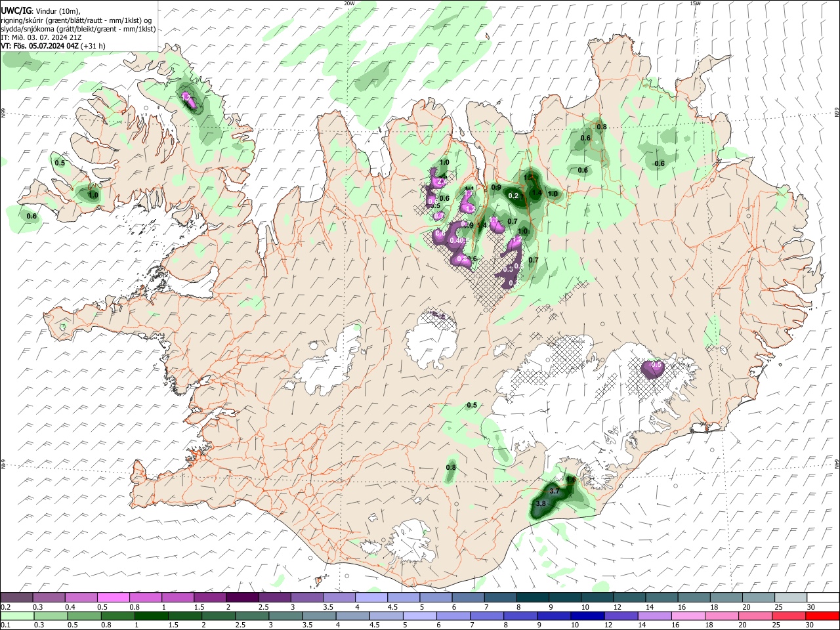This screenshot has height=630, width=840.
Task: Select the pale green 0.1 rain swatch
Action: point(16,616)
